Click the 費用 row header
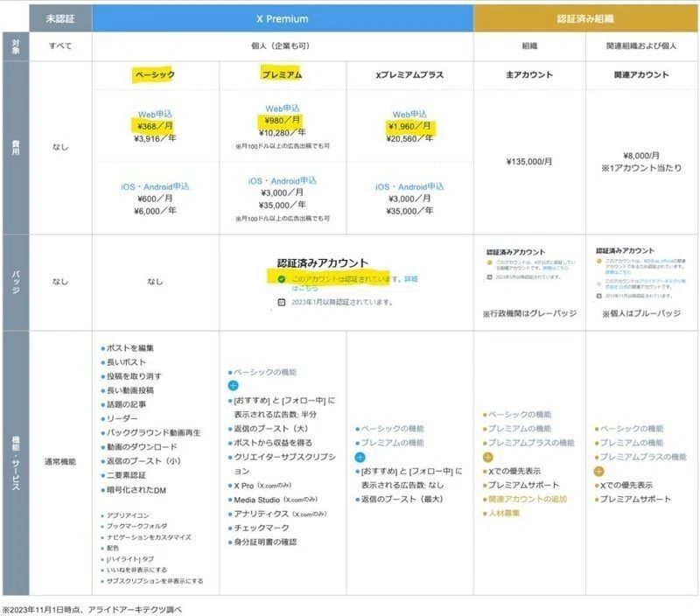 click(x=16, y=148)
